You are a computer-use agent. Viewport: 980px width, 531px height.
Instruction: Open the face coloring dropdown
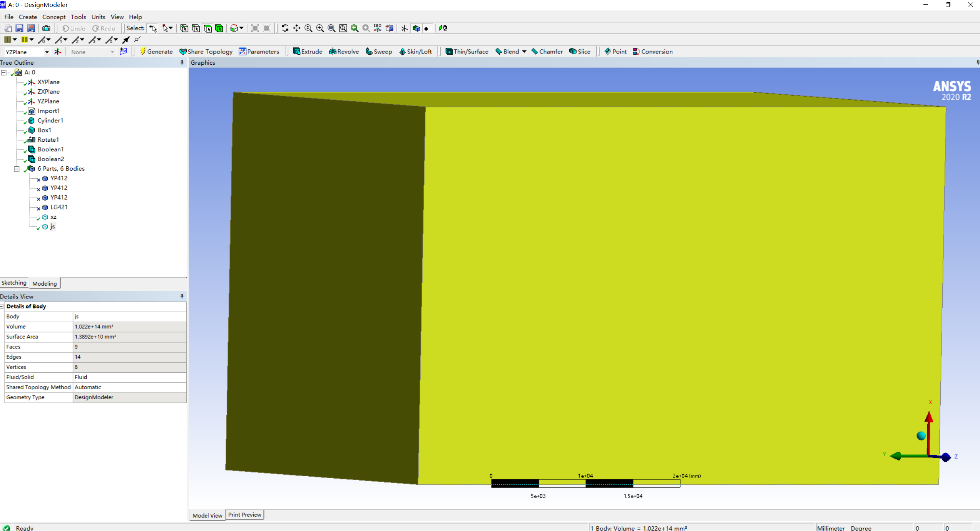(15, 40)
